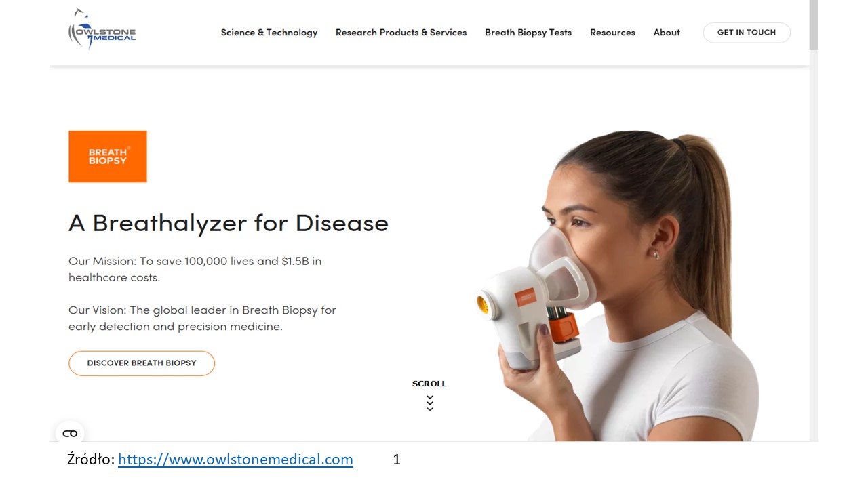Click the Get In Touch button
The width and height of the screenshot is (868, 488).
(747, 33)
